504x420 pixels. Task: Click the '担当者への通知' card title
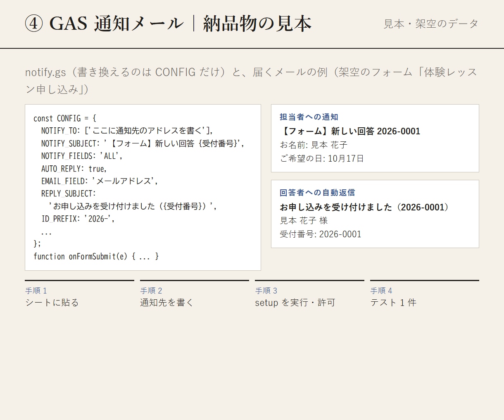(x=309, y=117)
